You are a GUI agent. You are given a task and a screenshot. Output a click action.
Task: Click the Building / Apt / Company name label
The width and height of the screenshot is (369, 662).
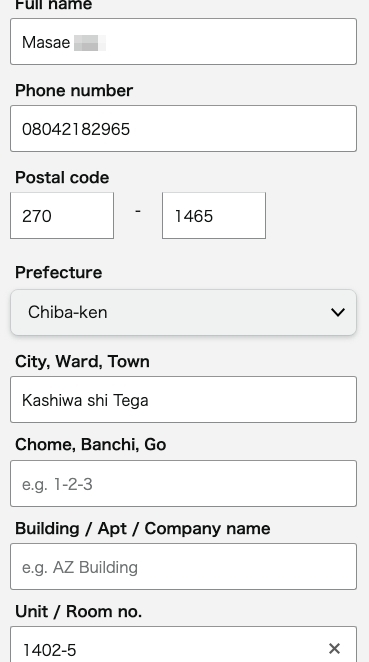143,529
